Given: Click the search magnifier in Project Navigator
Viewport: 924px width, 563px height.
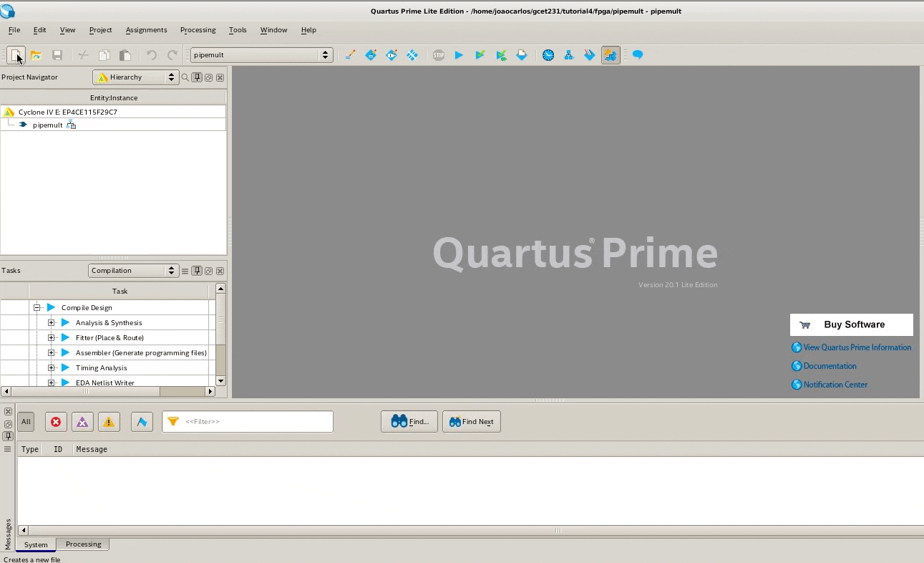Looking at the screenshot, I should click(185, 77).
